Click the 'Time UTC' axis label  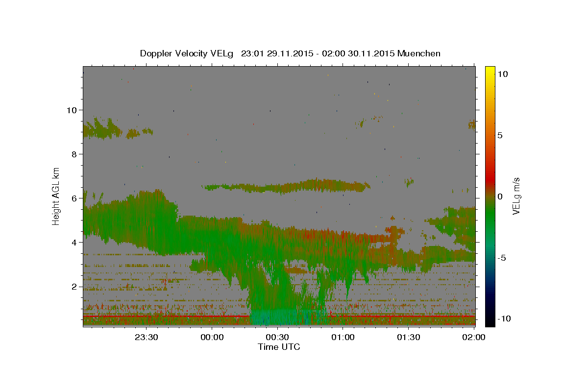point(279,347)
